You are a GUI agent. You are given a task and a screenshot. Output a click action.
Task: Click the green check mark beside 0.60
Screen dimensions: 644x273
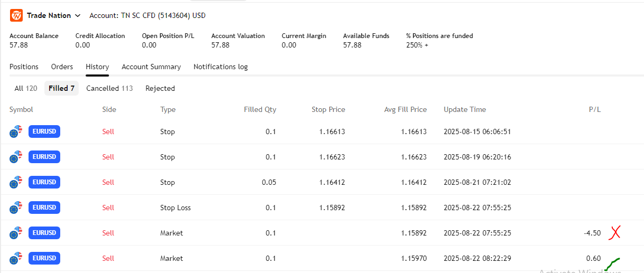[x=612, y=263]
